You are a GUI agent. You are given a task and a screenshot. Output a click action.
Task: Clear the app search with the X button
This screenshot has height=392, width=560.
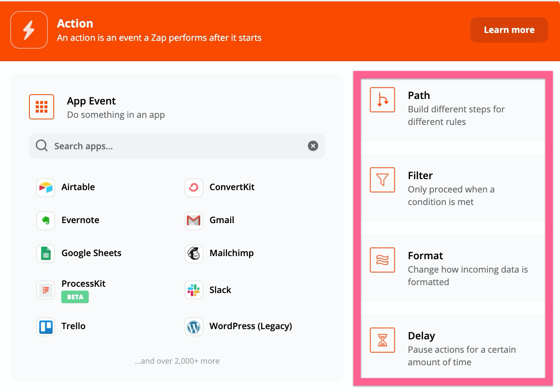(x=313, y=146)
